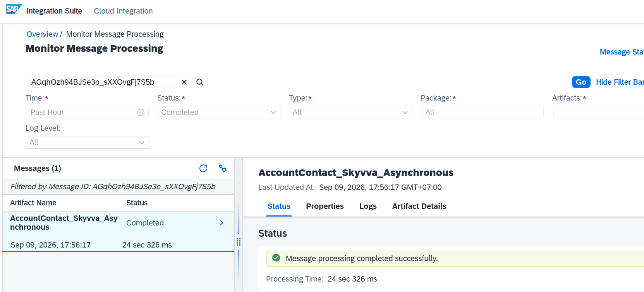Click the Cloud Integration header label
The height and width of the screenshot is (292, 644).
[123, 11]
